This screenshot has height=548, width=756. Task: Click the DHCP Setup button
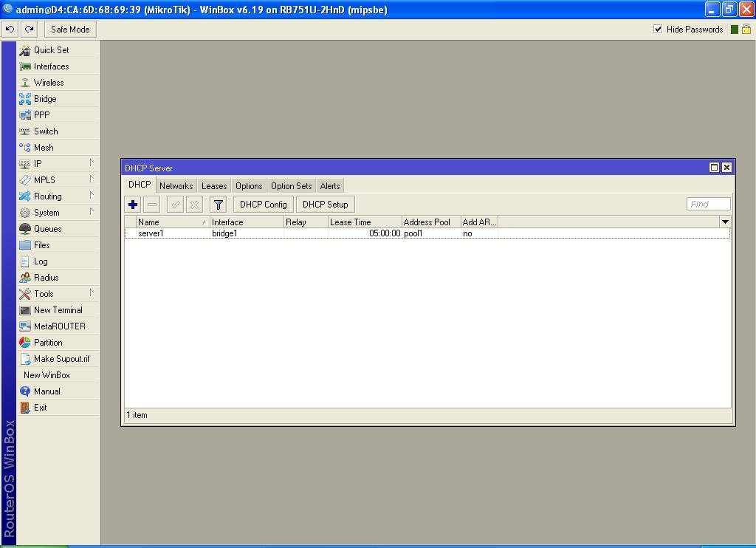[x=326, y=205]
